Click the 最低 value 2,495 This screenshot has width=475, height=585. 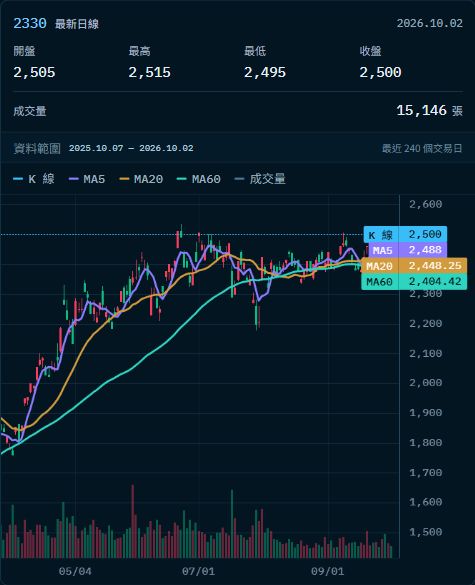pos(265,72)
